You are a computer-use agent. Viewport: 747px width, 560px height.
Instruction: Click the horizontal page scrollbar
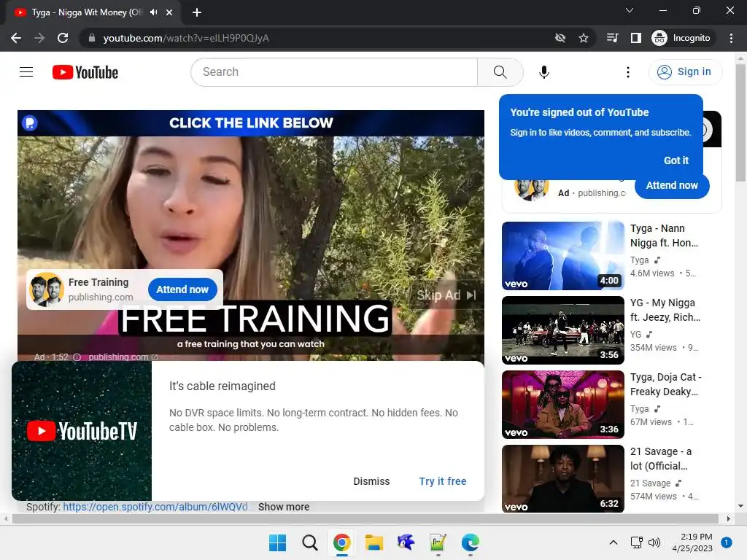(365, 518)
